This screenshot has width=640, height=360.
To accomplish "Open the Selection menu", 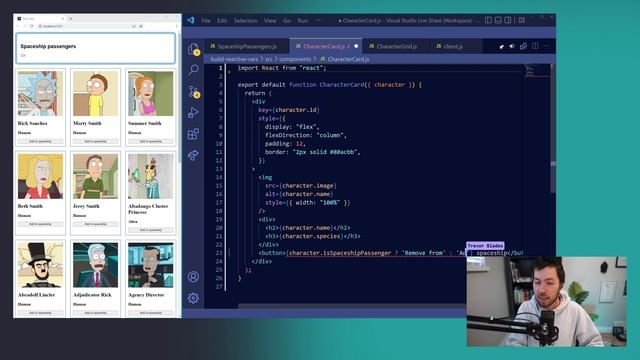I will click(x=245, y=20).
